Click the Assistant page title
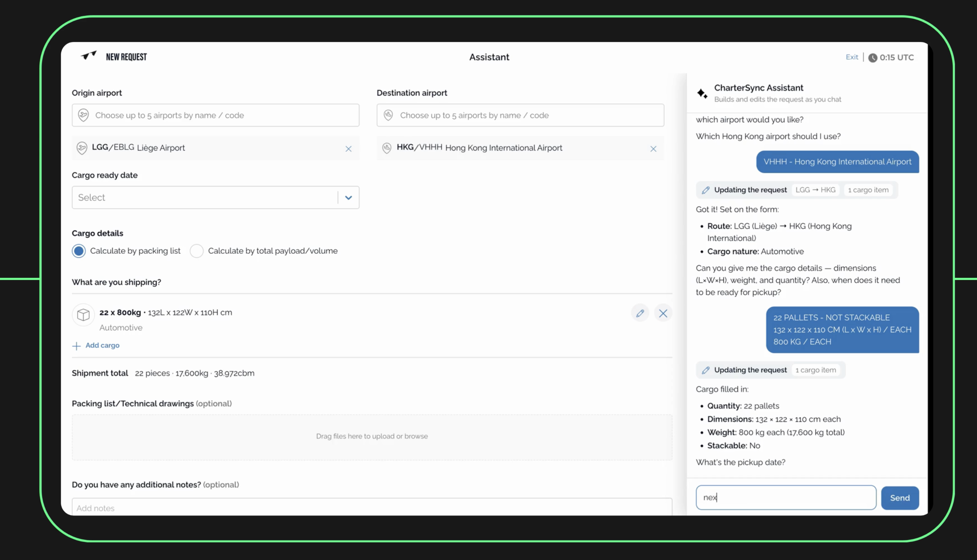The image size is (977, 560). 489,57
